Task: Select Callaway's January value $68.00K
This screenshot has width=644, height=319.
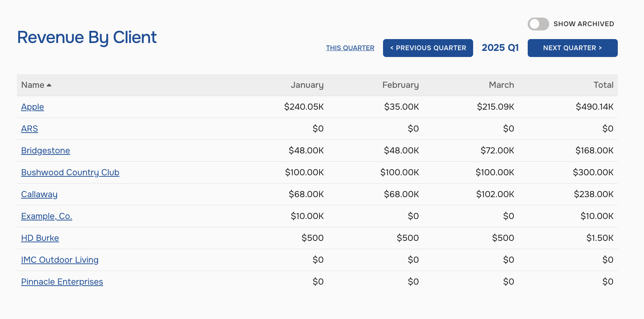Action: [306, 194]
